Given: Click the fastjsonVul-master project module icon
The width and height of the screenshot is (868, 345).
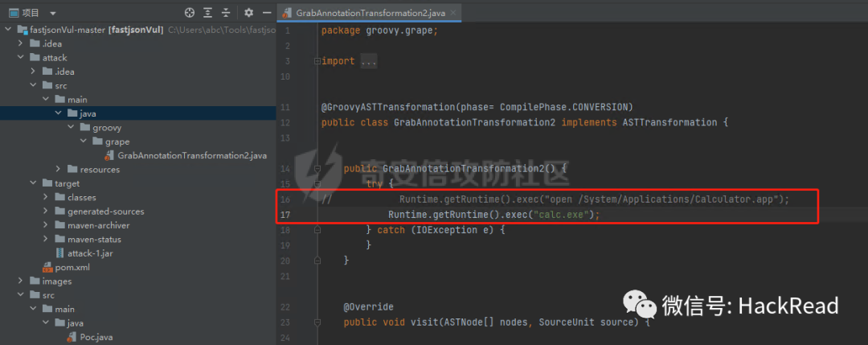Looking at the screenshot, I should click(23, 30).
